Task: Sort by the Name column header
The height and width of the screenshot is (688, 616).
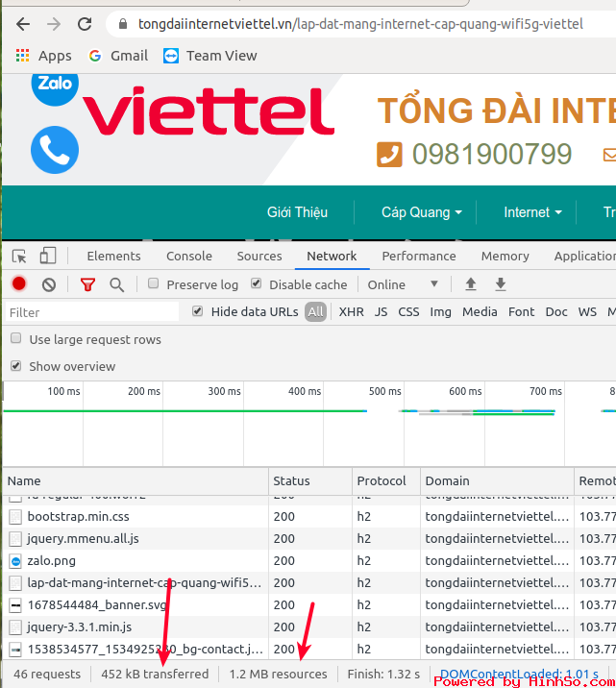Action: [x=136, y=480]
